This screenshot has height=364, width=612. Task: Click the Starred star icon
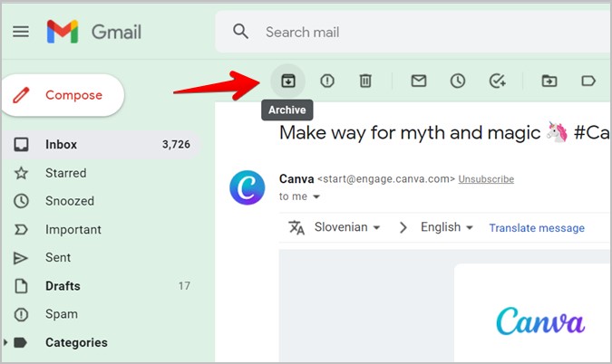[x=21, y=173]
